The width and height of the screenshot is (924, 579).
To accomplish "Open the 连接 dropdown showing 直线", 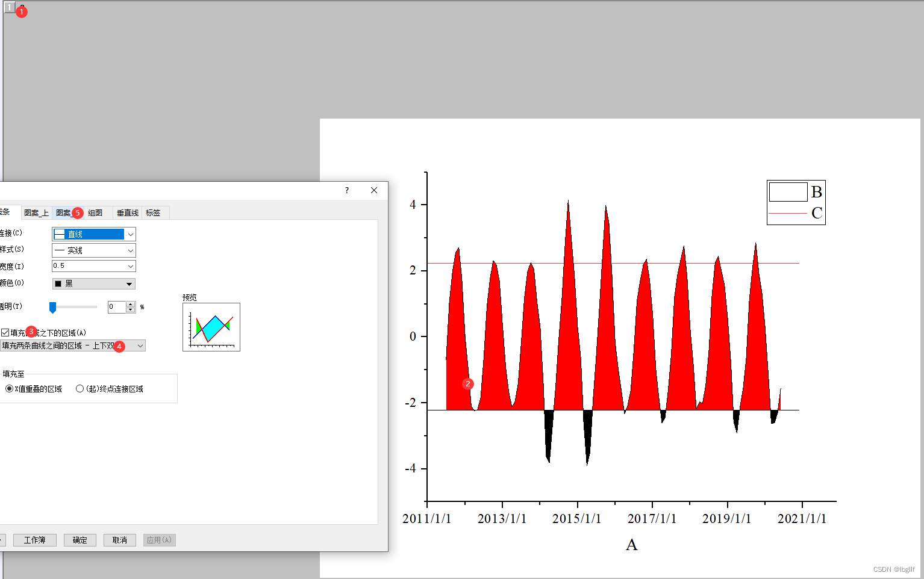I will (x=94, y=234).
